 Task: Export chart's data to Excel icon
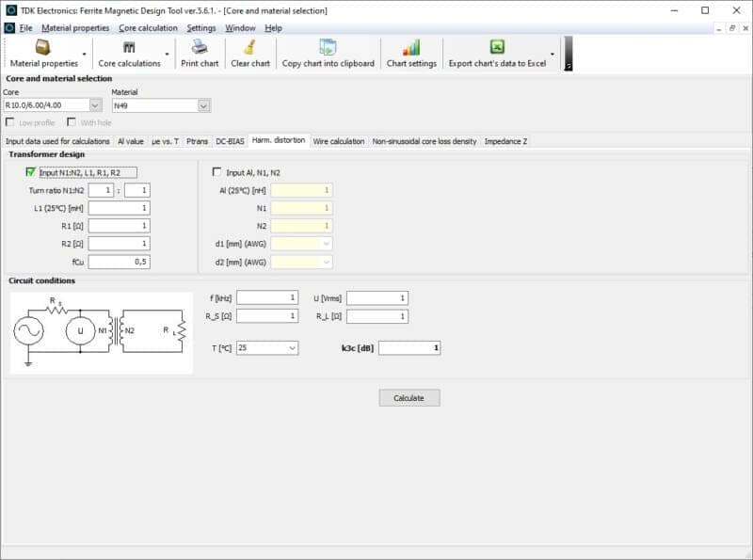click(497, 46)
